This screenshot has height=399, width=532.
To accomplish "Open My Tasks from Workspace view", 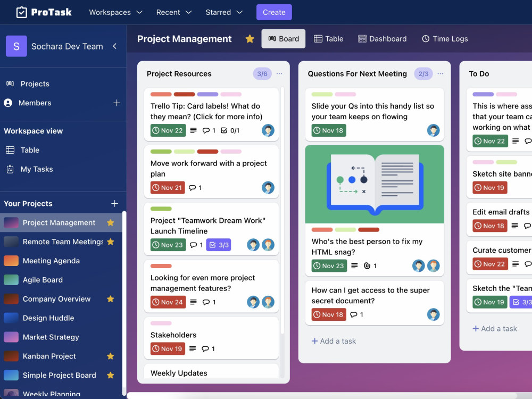I will coord(37,169).
